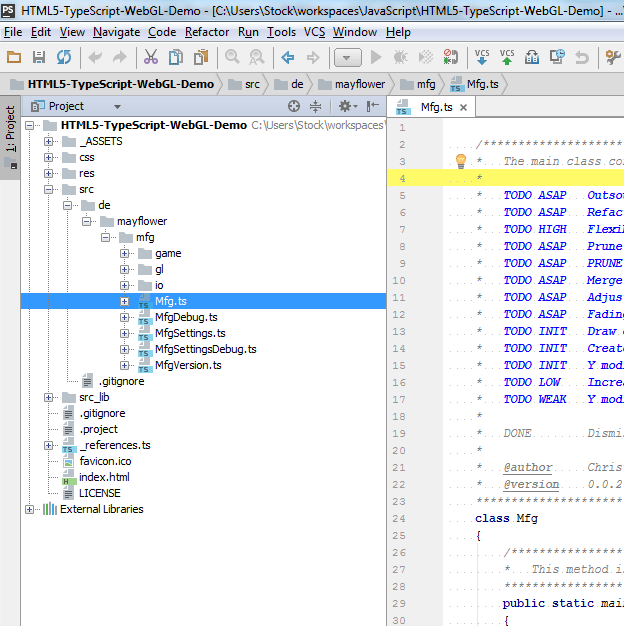Click the Undo arrow icon
The height and width of the screenshot is (626, 624).
[x=95, y=57]
